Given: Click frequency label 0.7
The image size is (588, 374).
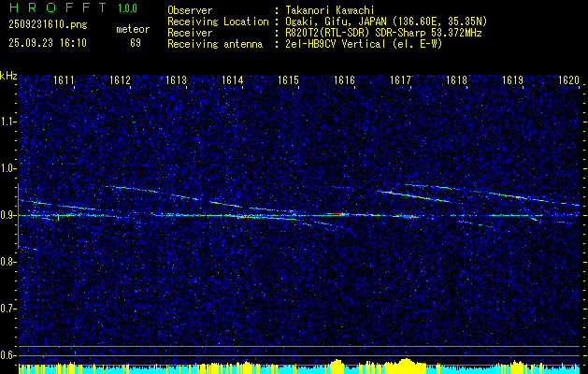Looking at the screenshot, I should [x=8, y=309].
